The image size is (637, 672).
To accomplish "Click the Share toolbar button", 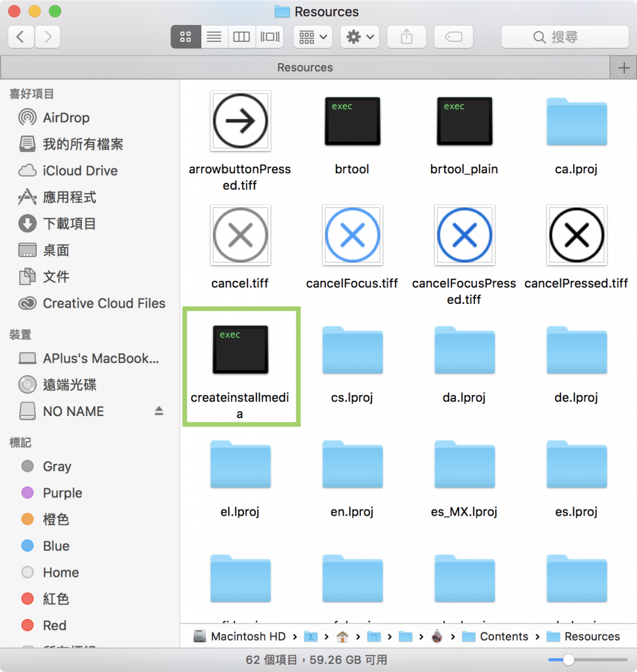I will (x=407, y=37).
